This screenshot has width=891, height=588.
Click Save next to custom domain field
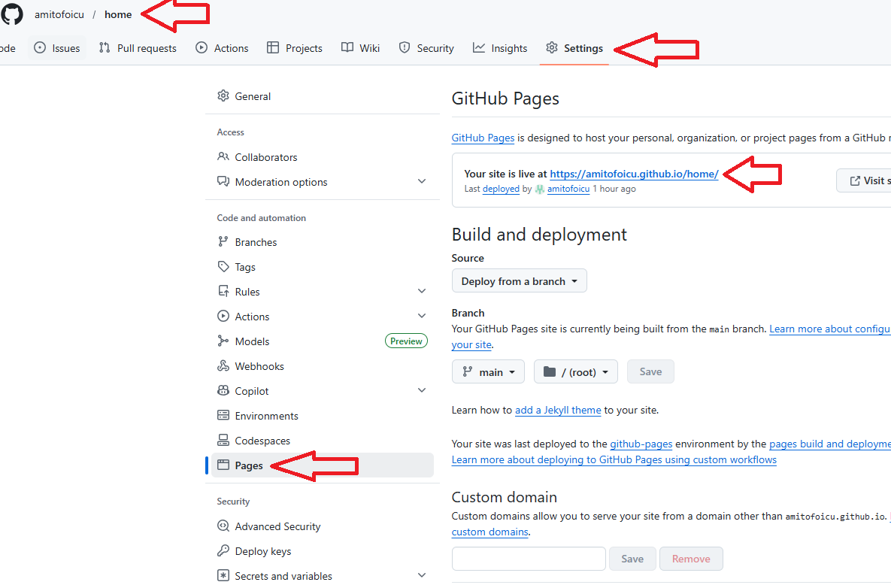tap(632, 559)
